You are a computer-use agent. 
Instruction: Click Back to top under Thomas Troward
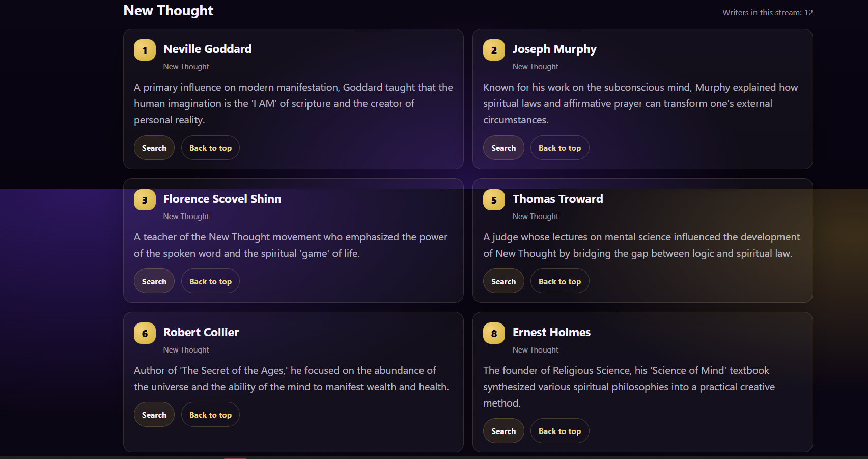tap(559, 281)
